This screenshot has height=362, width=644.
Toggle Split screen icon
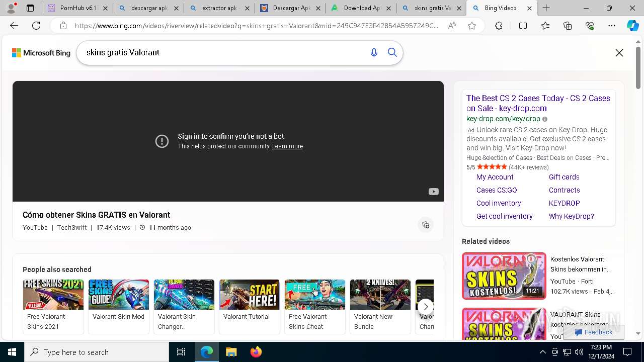(523, 26)
